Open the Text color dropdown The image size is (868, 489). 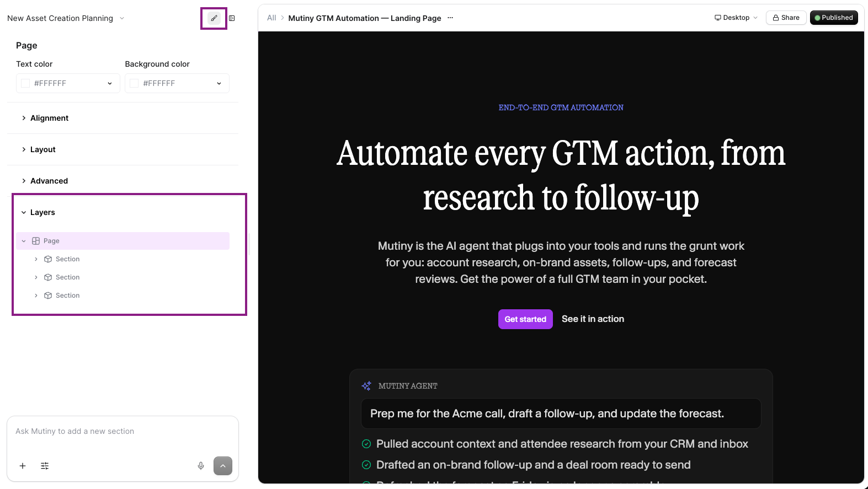coord(68,83)
